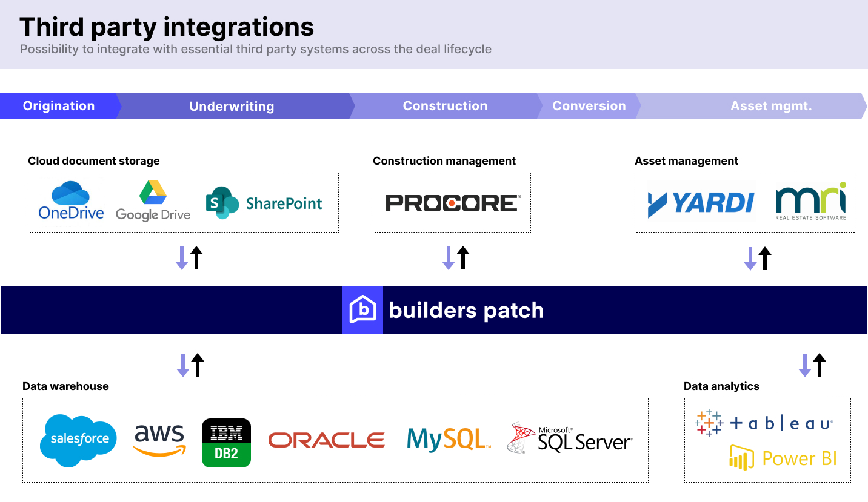Click the Data analytics heading
Screen dimensions: 868x502
tap(721, 386)
